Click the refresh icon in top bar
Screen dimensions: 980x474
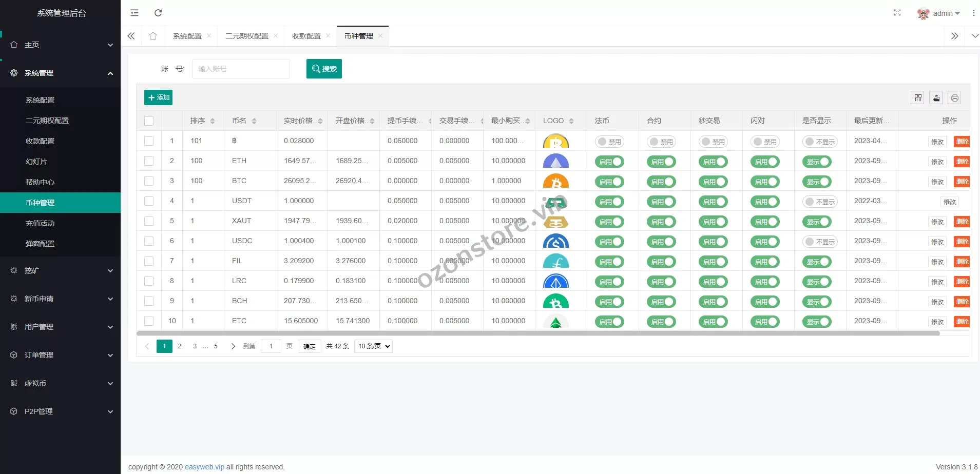point(158,13)
